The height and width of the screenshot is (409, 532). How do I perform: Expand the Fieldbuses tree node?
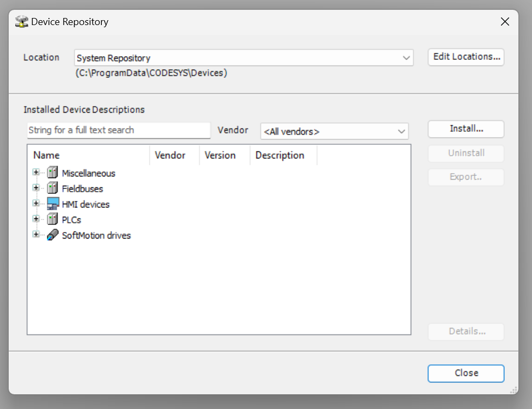click(x=36, y=187)
